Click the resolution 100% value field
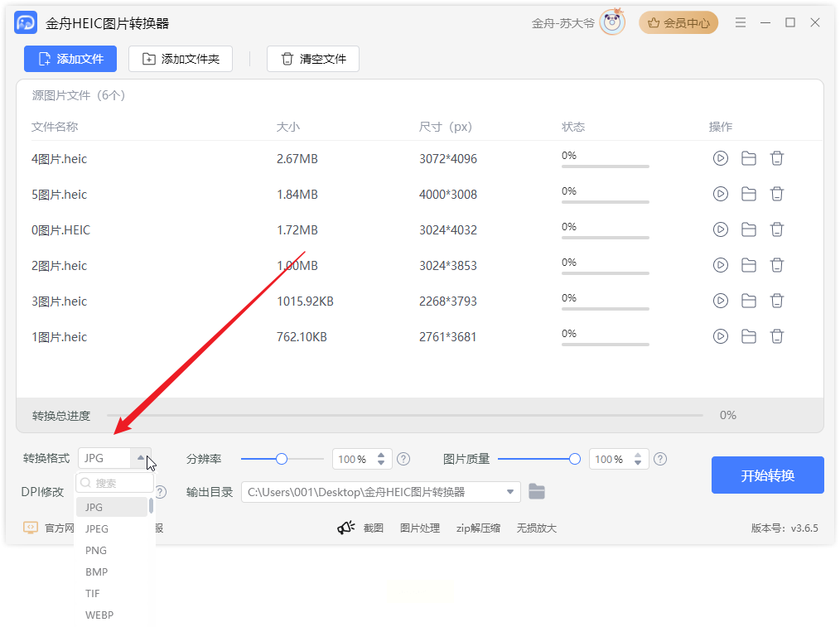Screen dimensions: 840x627 pos(353,459)
